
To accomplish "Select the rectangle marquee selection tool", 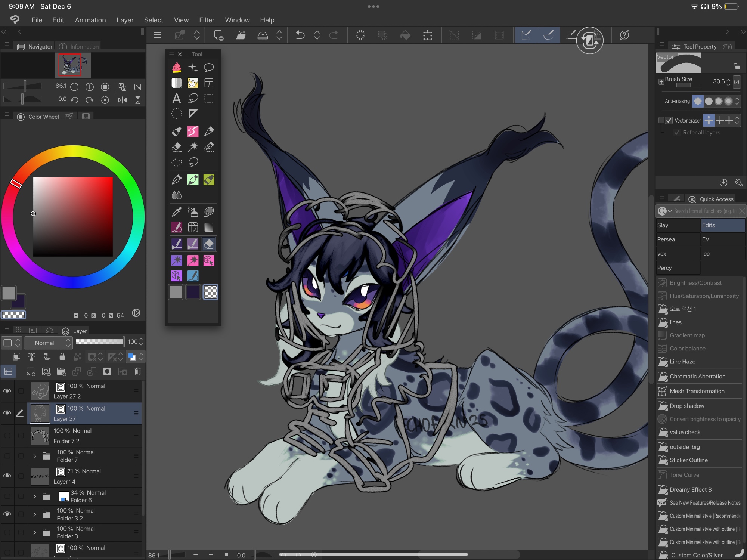I will pos(209,98).
